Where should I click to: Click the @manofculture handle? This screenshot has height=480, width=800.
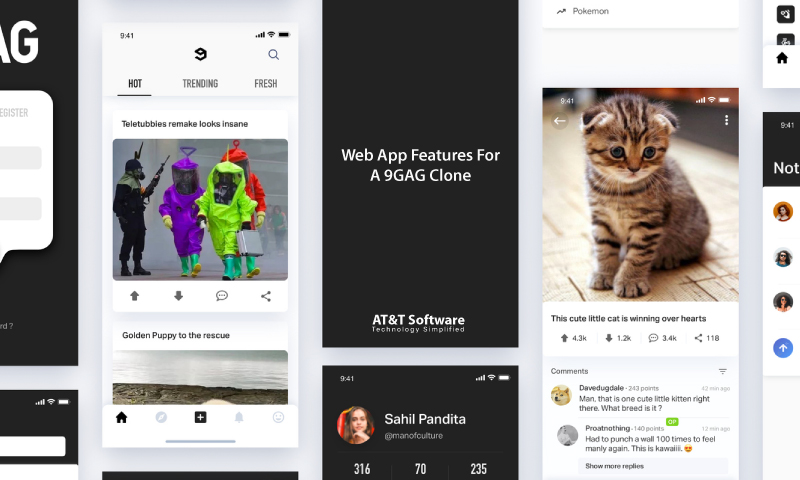point(413,436)
